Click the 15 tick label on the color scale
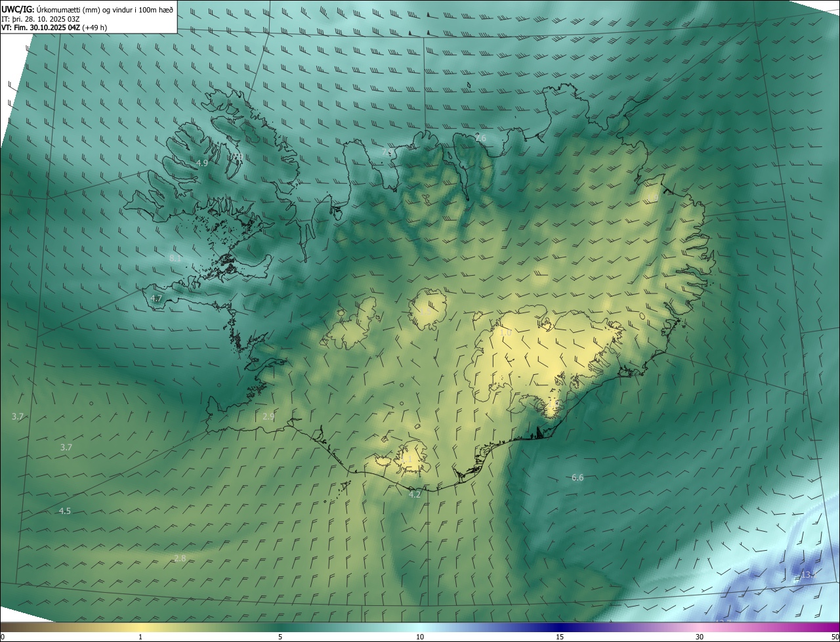The width and height of the screenshot is (840, 642). 560,637
